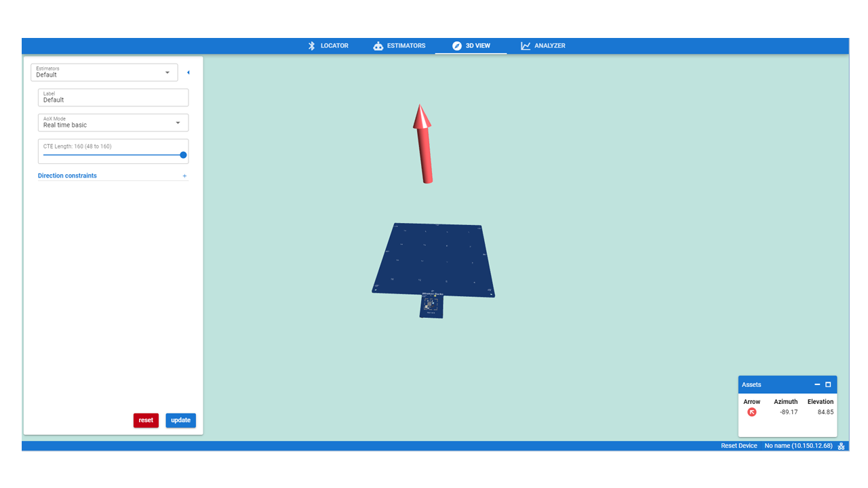Screen dimensions: 868x488
Task: Click the robot icon beside Estimators
Action: (x=378, y=45)
